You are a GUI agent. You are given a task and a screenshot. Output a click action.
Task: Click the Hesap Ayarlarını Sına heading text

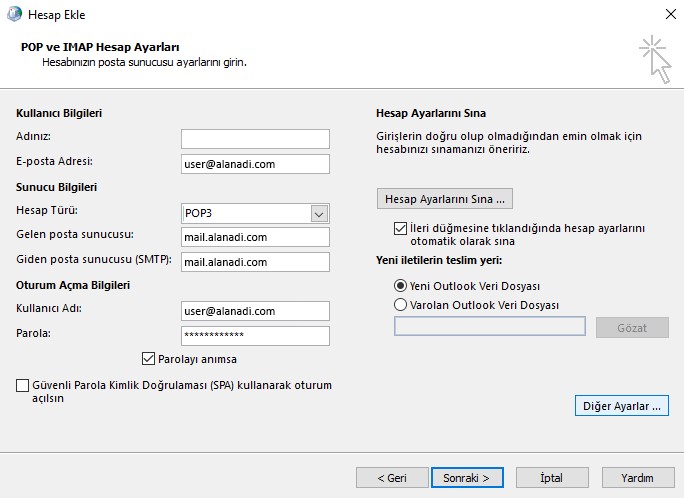[x=431, y=113]
